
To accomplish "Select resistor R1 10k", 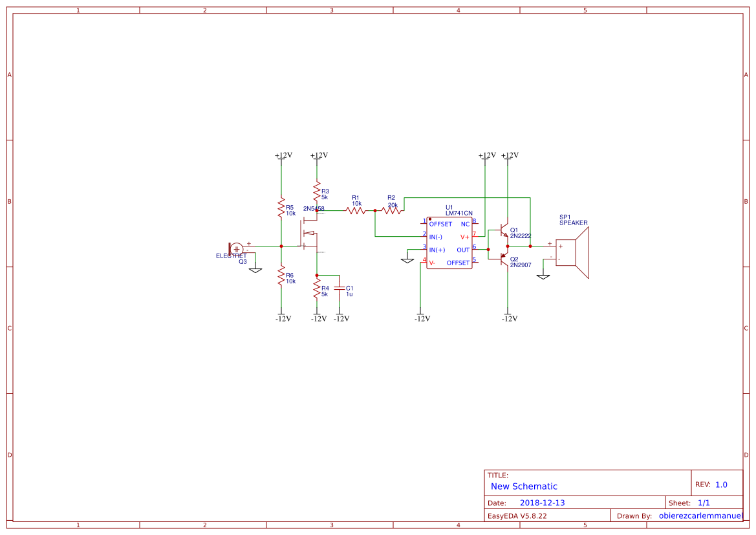I will pyautogui.click(x=356, y=210).
